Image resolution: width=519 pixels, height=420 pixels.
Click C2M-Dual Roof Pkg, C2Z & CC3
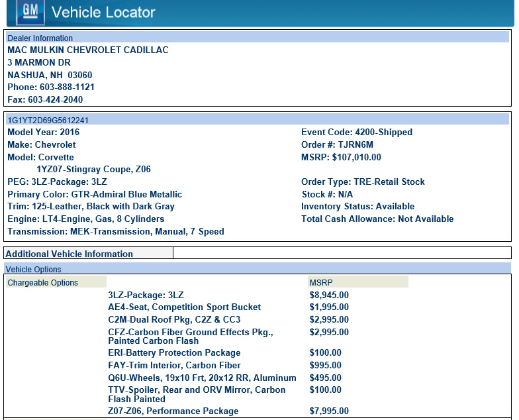[174, 319]
